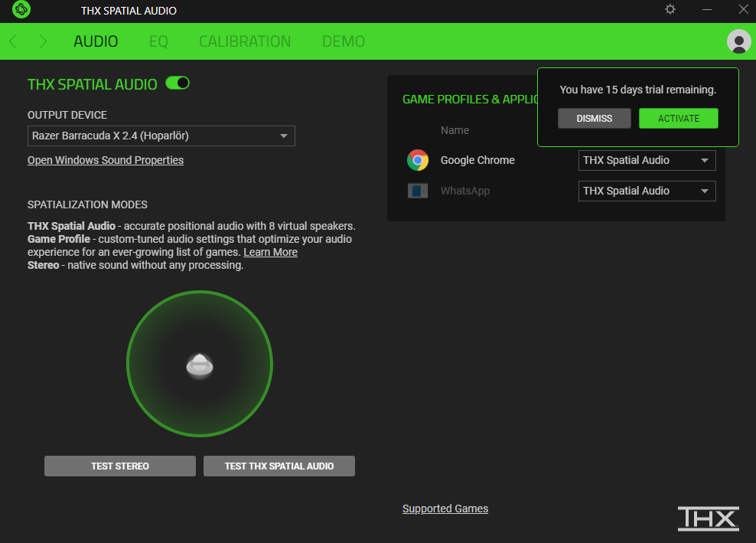Open WhatsApp spatial mode dropdown
This screenshot has height=543, width=756.
coord(647,191)
